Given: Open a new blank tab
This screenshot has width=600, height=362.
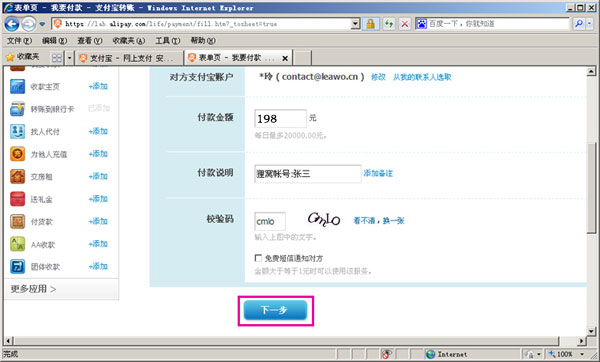Looking at the screenshot, I should 302,58.
